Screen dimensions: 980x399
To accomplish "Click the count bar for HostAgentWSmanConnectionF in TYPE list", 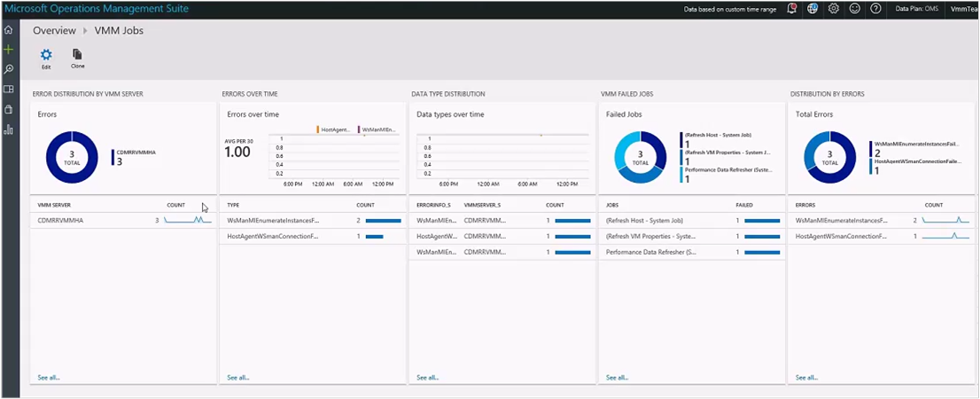I will (x=375, y=237).
